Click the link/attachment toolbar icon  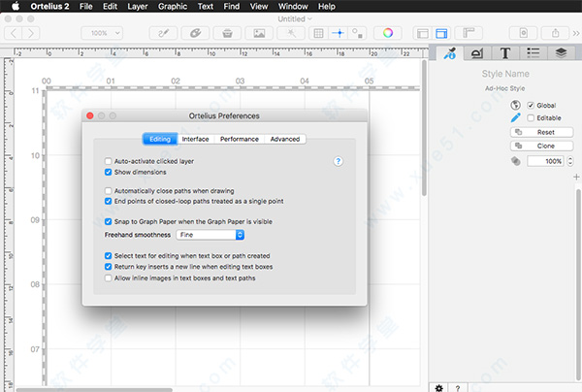195,33
